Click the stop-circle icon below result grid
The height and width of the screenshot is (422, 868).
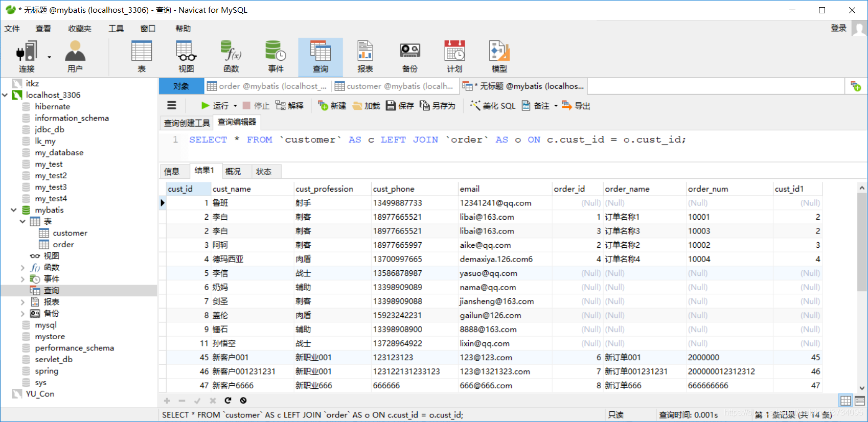(x=243, y=401)
